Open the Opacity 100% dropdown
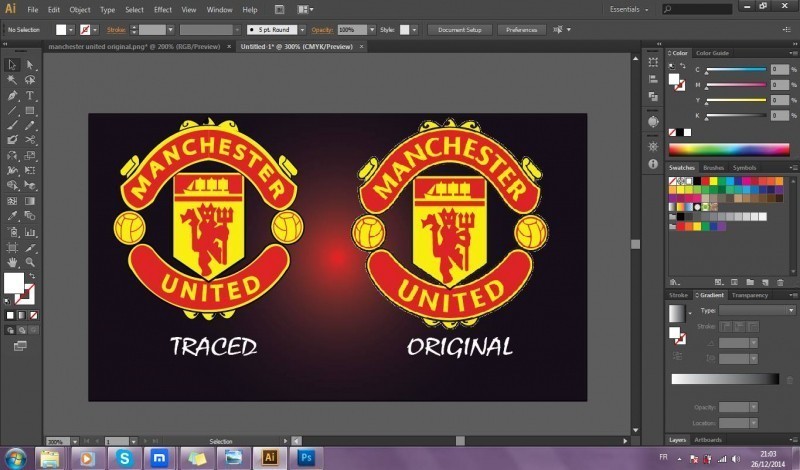 372,30
